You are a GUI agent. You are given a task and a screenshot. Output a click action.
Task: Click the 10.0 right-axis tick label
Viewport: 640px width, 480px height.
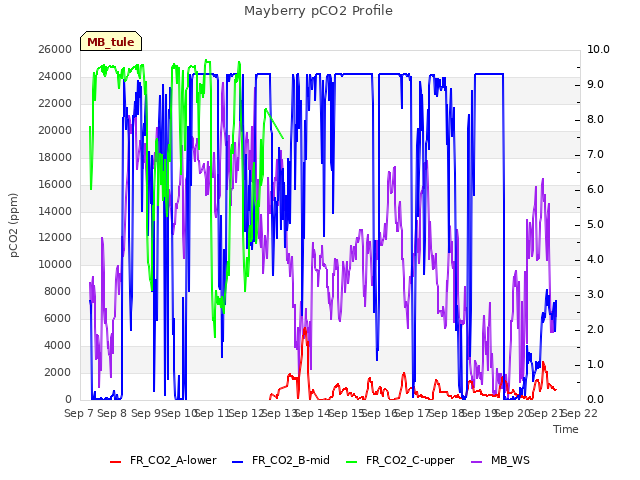(x=598, y=49)
